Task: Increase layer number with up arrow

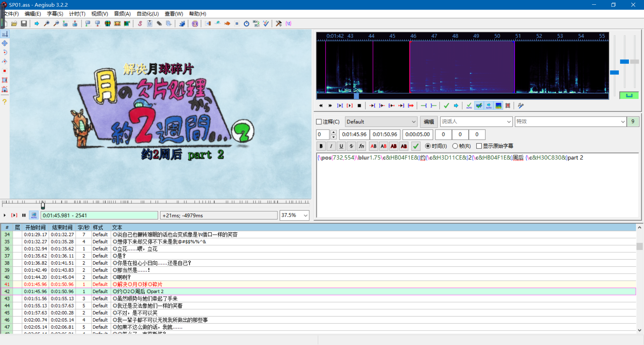Action: pyautogui.click(x=333, y=132)
